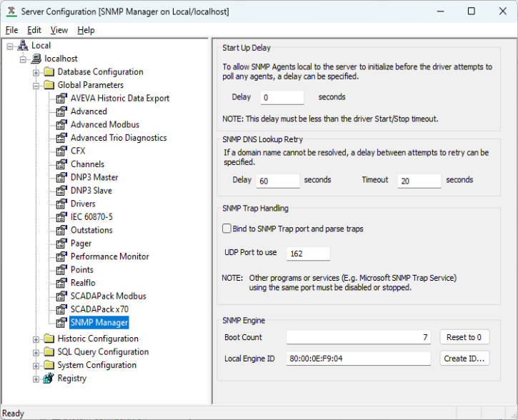Click the SCADAPack x70 tree icon
518x420 pixels.
coord(62,310)
